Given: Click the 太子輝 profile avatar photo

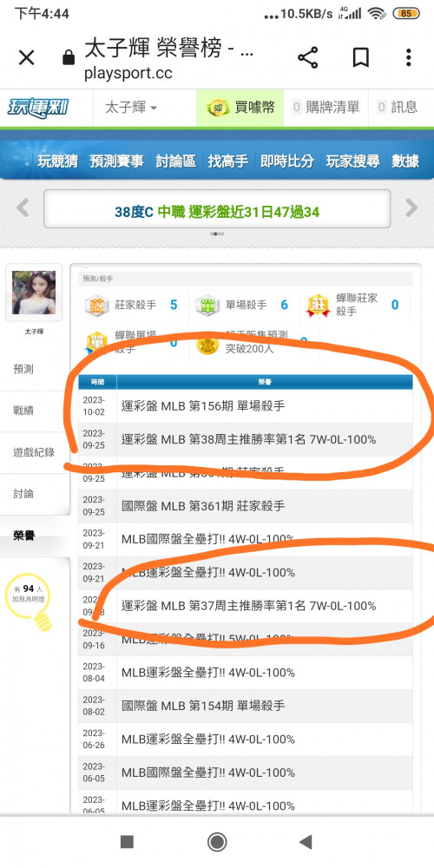Looking at the screenshot, I should coord(34,293).
